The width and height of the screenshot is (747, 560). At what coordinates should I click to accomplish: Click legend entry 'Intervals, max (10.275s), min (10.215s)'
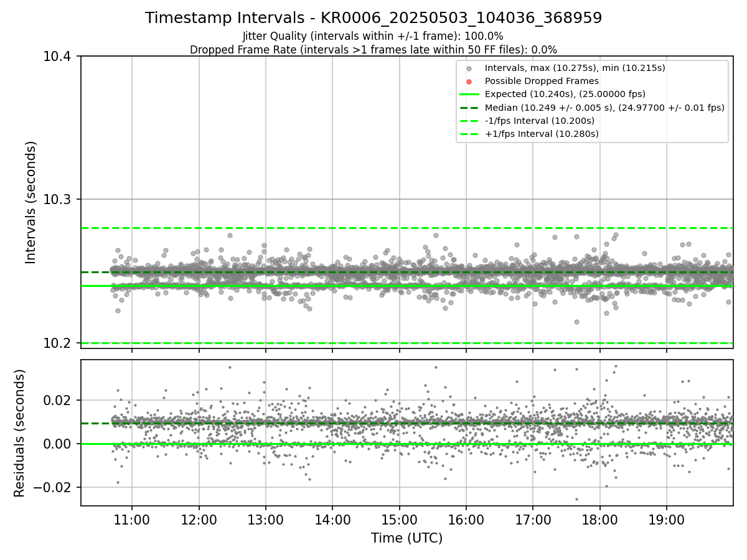pyautogui.click(x=575, y=68)
